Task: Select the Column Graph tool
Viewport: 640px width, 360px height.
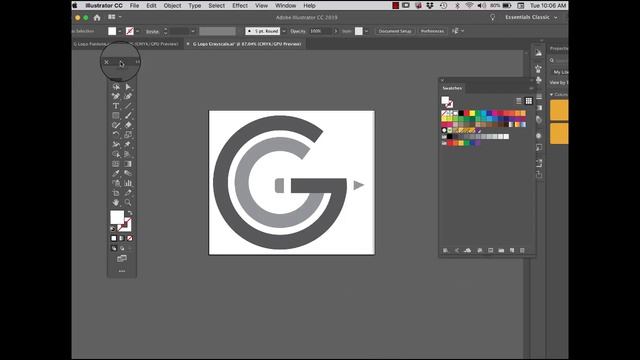Action: click(128, 183)
